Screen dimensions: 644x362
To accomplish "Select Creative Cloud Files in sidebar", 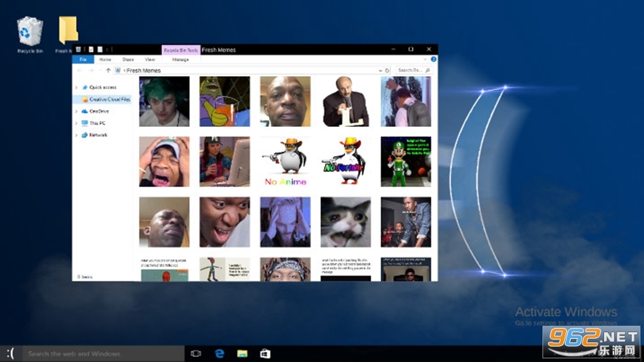I will (x=110, y=99).
